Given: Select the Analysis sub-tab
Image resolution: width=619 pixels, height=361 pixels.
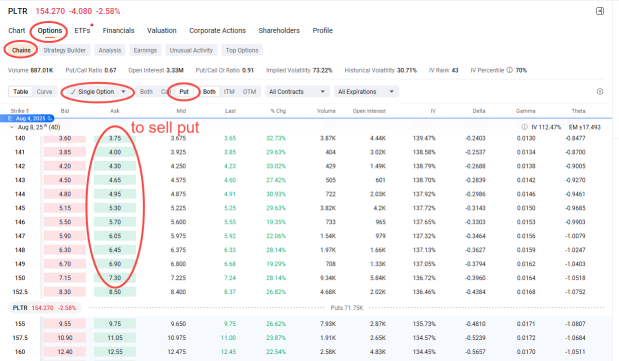Looking at the screenshot, I should pyautogui.click(x=110, y=50).
